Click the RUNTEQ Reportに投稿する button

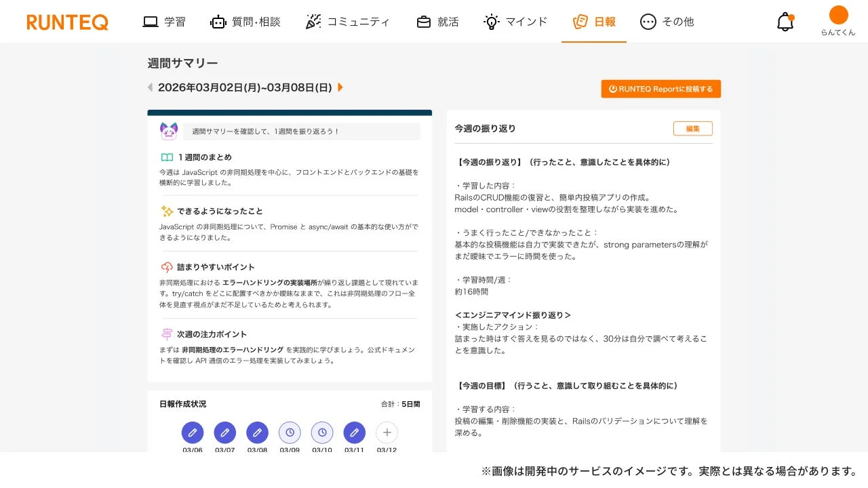coord(660,88)
